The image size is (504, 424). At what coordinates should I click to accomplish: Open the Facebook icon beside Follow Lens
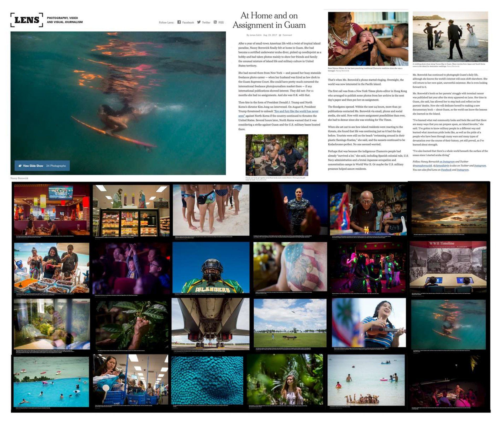tap(179, 22)
